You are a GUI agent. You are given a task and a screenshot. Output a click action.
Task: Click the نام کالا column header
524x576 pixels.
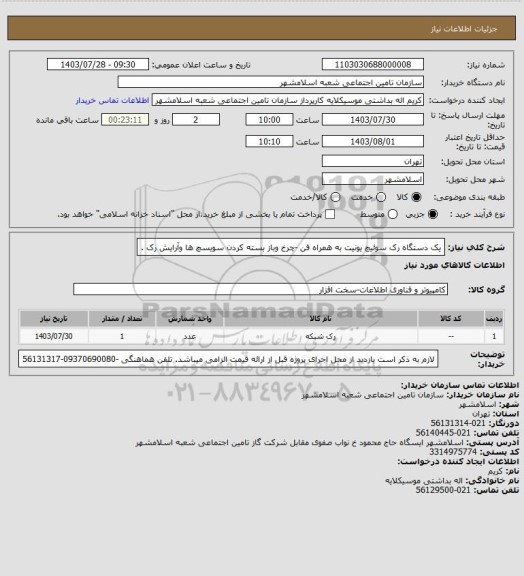320,318
